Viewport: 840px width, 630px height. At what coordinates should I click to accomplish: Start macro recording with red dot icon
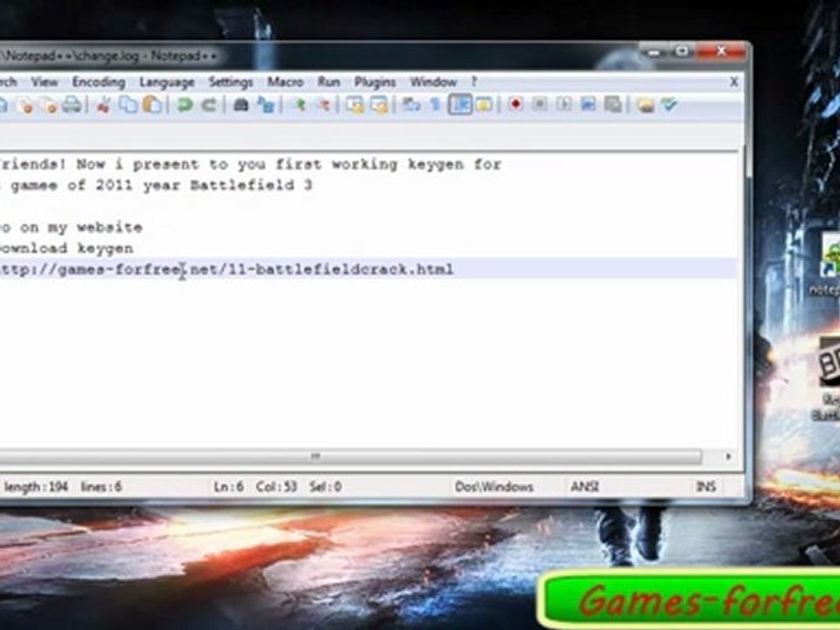[x=515, y=104]
